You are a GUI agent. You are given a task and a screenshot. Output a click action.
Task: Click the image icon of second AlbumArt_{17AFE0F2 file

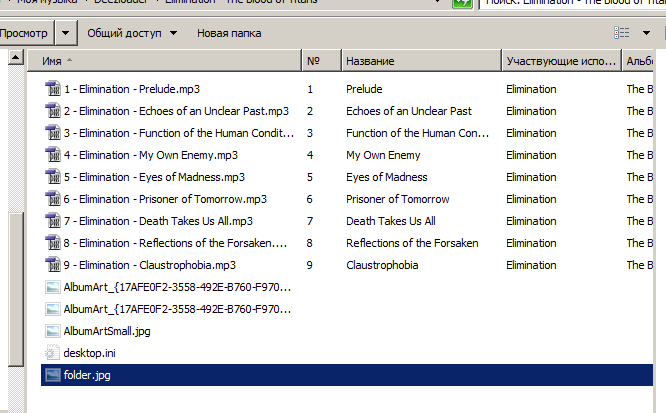(53, 309)
